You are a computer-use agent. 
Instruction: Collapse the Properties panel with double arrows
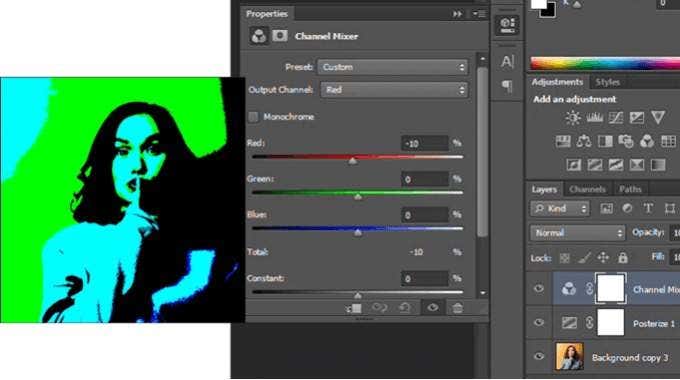tap(457, 14)
